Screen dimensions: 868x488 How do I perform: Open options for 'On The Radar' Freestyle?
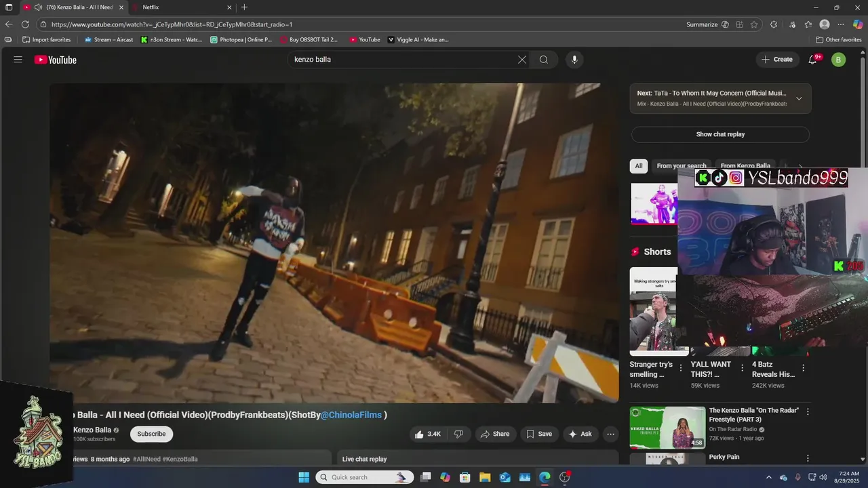pos(808,411)
